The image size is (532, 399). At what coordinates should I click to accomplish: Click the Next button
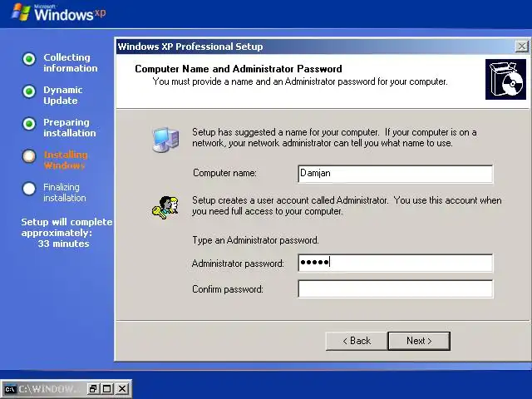click(419, 341)
